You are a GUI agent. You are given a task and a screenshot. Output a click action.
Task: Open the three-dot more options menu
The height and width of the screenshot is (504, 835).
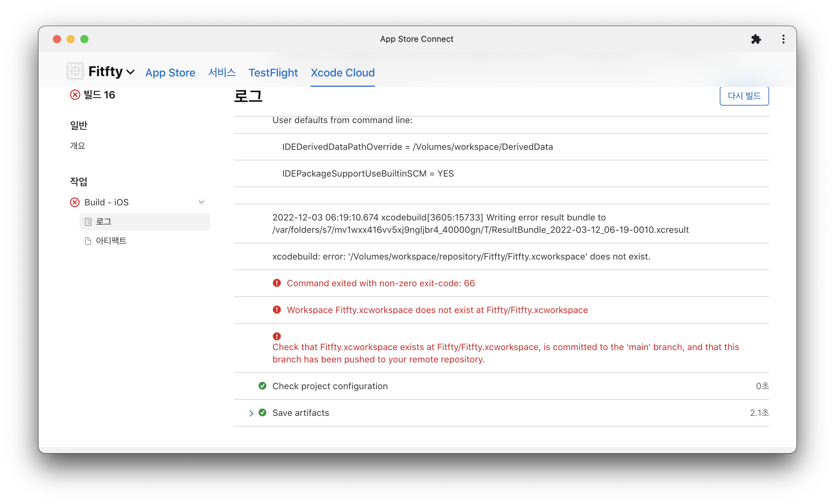[783, 39]
